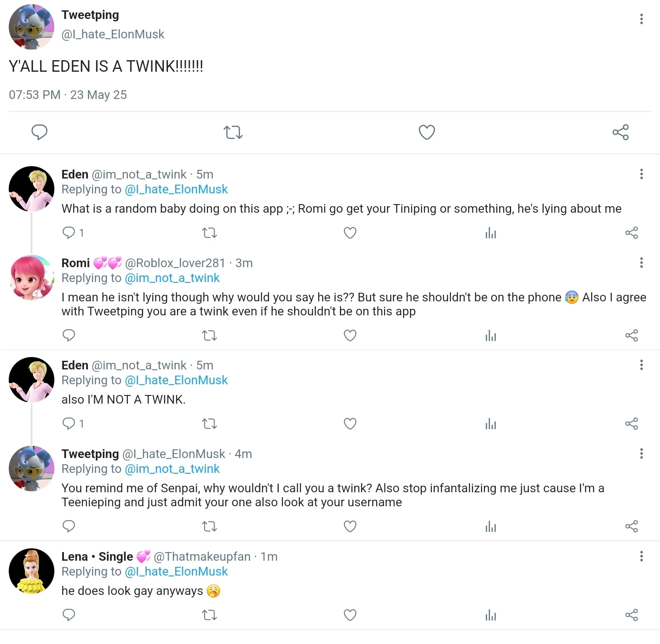Open the three-dot menu on the original tweet
Viewport: 660px width, 644px height.
pyautogui.click(x=641, y=19)
